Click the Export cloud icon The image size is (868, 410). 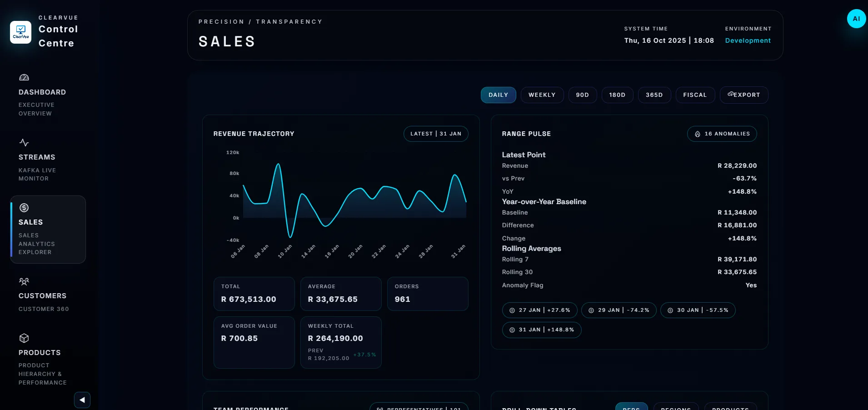pos(731,95)
